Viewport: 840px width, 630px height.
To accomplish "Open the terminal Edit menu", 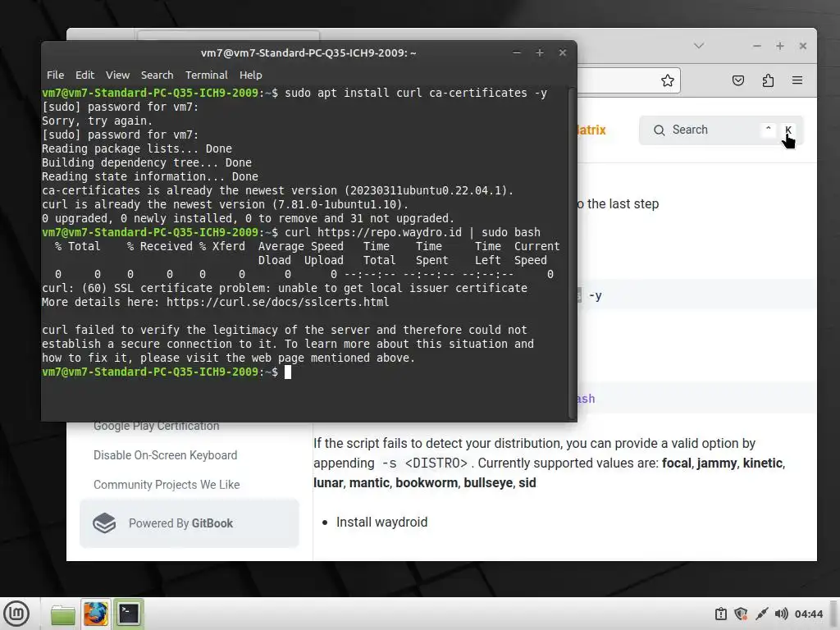I will pyautogui.click(x=84, y=75).
